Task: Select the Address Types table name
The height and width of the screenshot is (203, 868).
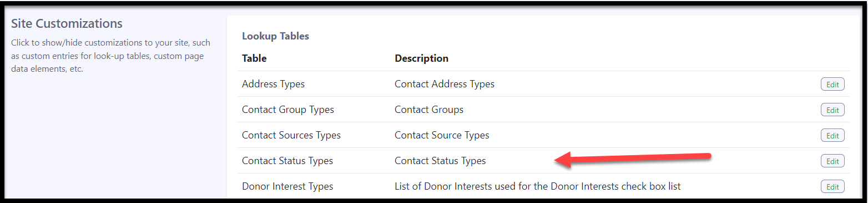Action: click(273, 84)
